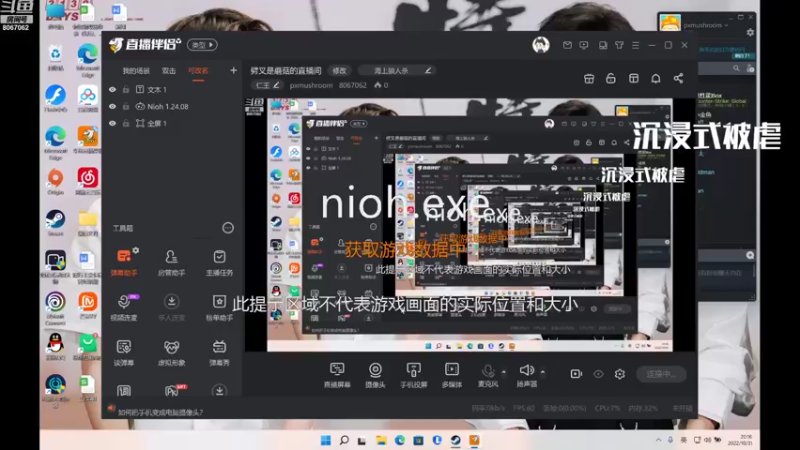Switch to the 双击 scene tab
Screen dimensions: 800x450
(168, 70)
